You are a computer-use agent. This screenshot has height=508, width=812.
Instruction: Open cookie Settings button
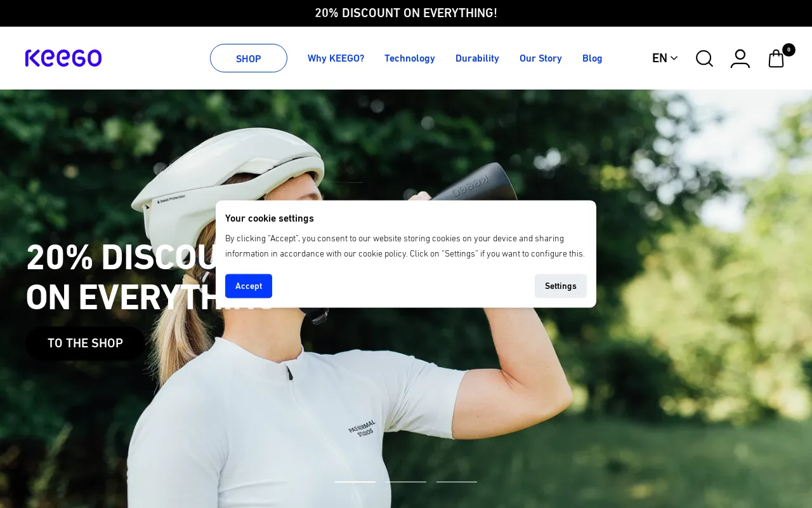click(561, 286)
